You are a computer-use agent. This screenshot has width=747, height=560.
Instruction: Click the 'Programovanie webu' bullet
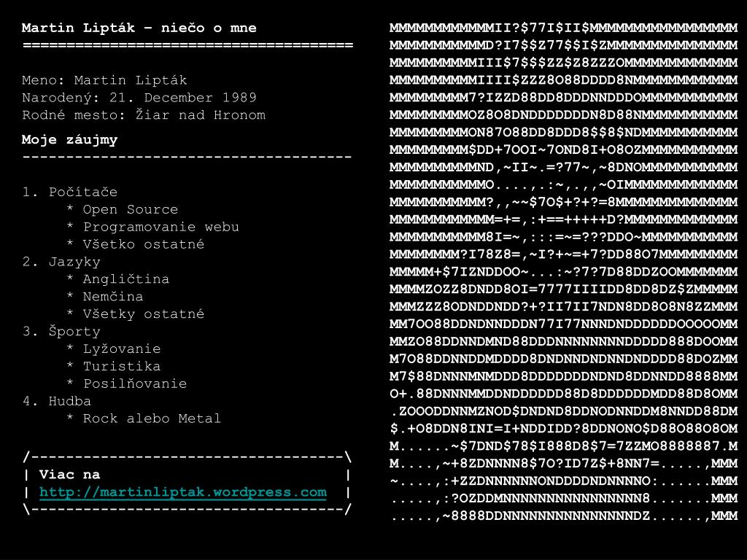point(161,227)
